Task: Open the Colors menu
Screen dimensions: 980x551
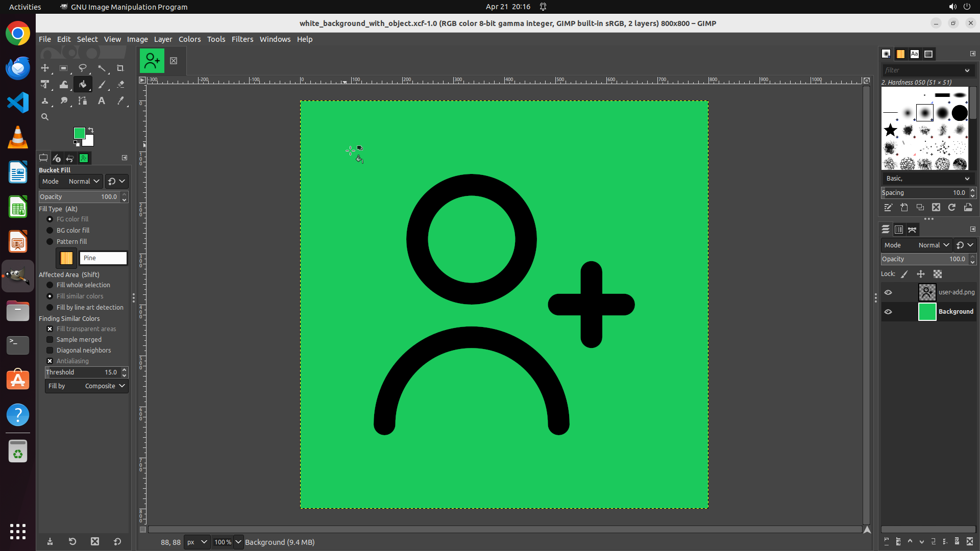Action: click(x=189, y=39)
